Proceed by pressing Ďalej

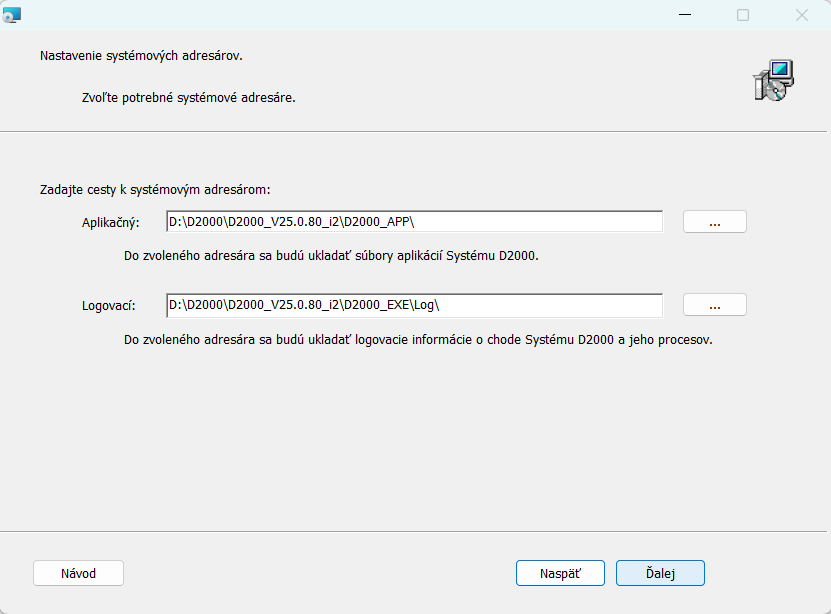[x=660, y=573]
